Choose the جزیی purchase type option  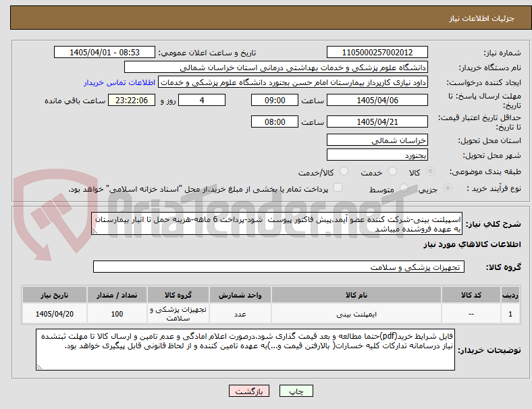click(448, 188)
